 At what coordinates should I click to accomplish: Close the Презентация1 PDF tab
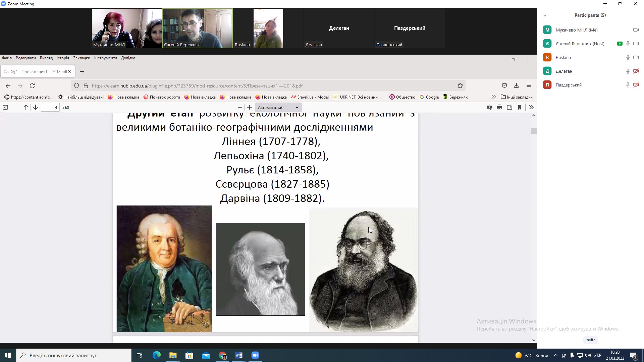69,71
